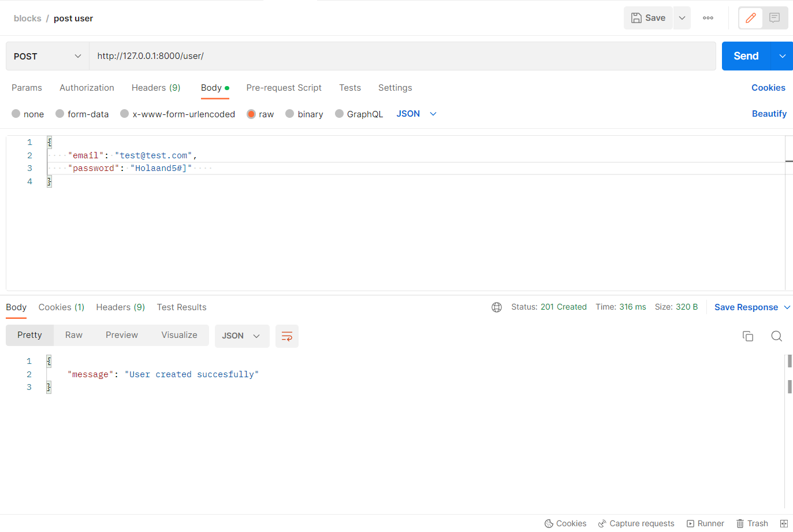The height and width of the screenshot is (532, 793).
Task: Click the network globe status icon
Action: [497, 307]
